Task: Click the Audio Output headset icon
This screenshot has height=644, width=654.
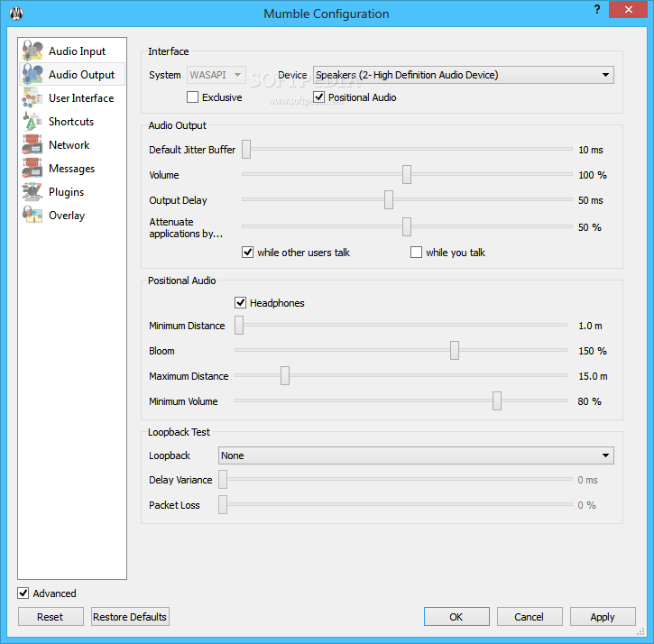Action: pos(32,74)
